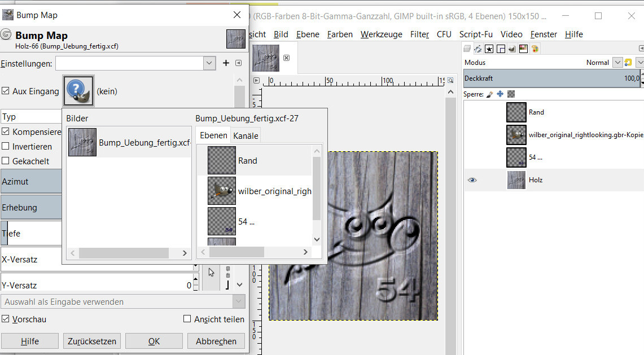This screenshot has width=644, height=355.
Task: Show the Holz layer eye icon
Action: [x=472, y=180]
